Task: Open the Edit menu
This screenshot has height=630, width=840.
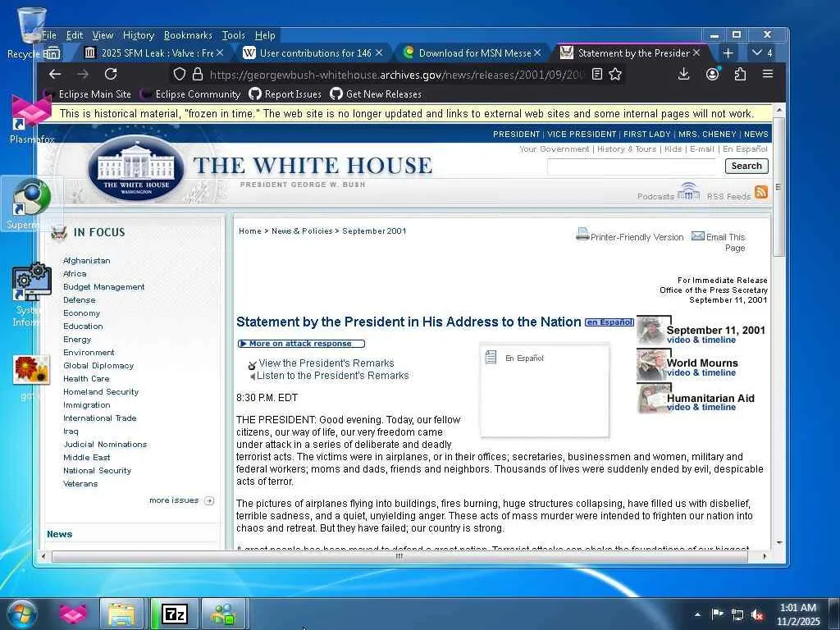Action: pos(75,35)
